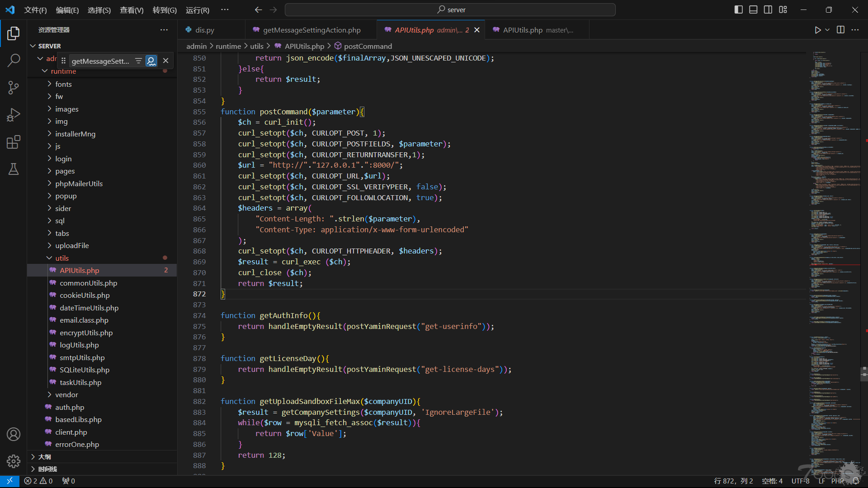Collapse the utils folder

62,258
